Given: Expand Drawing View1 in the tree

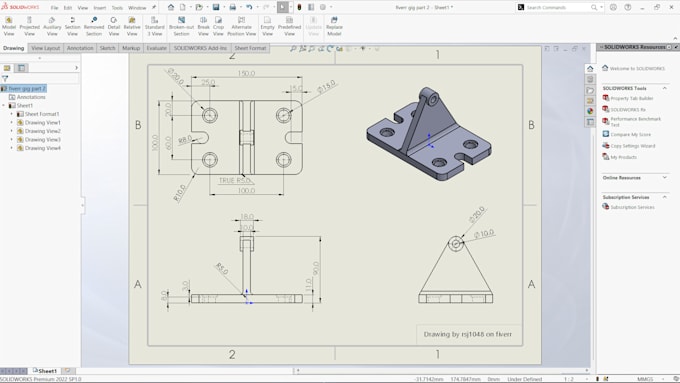Looking at the screenshot, I should click(11, 123).
